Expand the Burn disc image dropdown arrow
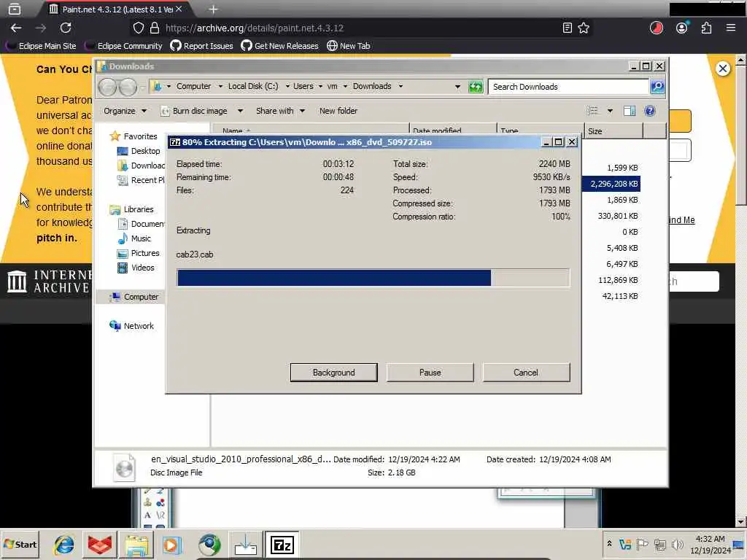This screenshot has width=747, height=560. coord(240,111)
